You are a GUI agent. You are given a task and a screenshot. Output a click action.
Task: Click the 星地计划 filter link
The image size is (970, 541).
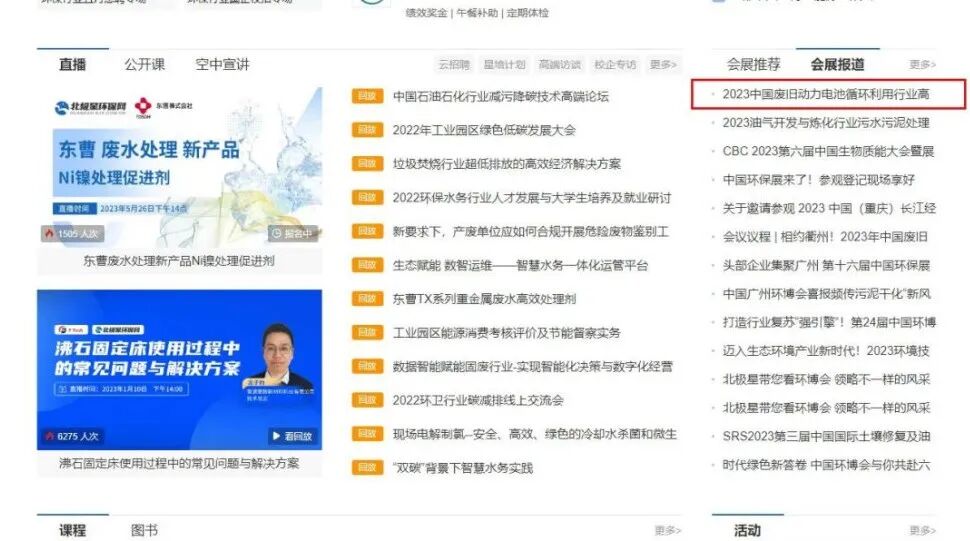coord(504,64)
